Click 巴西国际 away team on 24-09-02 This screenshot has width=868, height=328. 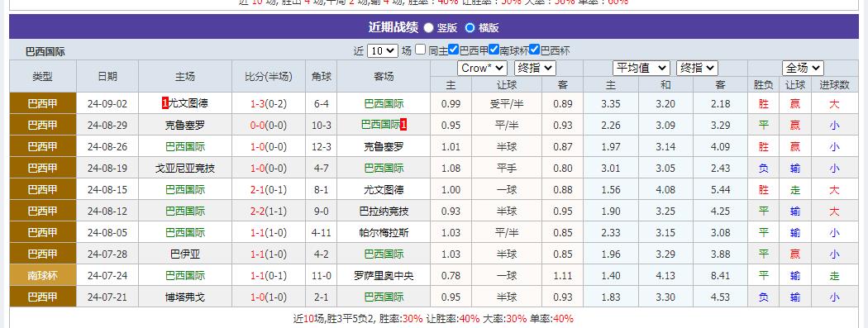pos(384,103)
